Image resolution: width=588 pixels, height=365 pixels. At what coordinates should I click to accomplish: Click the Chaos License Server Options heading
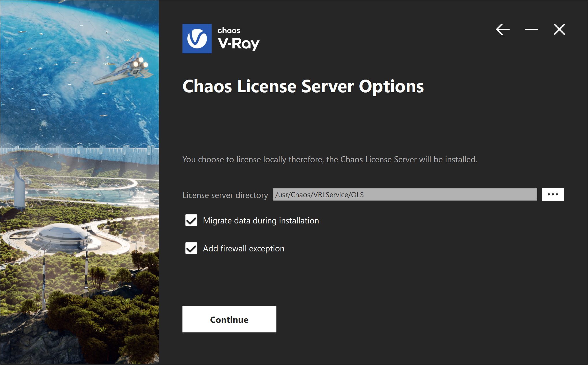click(303, 86)
